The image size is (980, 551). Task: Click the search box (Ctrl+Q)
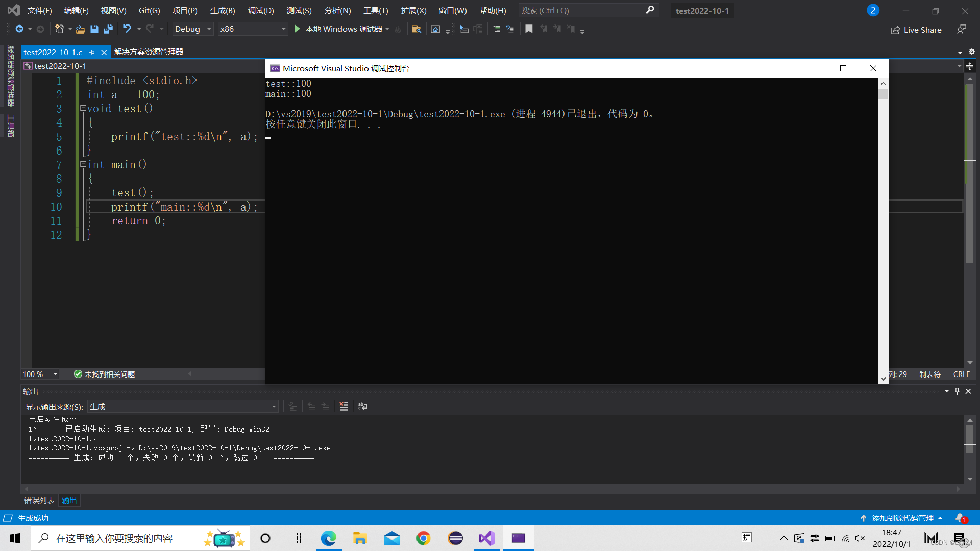point(582,10)
